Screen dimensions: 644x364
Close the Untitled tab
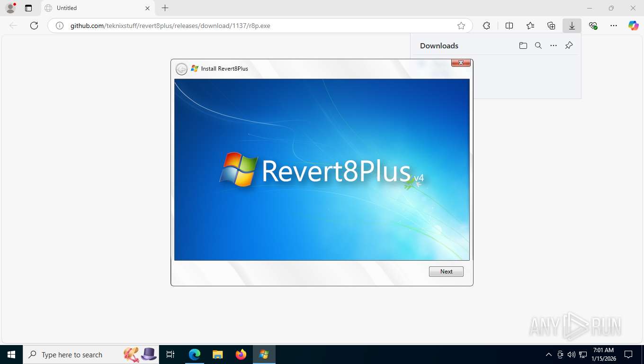point(147,8)
